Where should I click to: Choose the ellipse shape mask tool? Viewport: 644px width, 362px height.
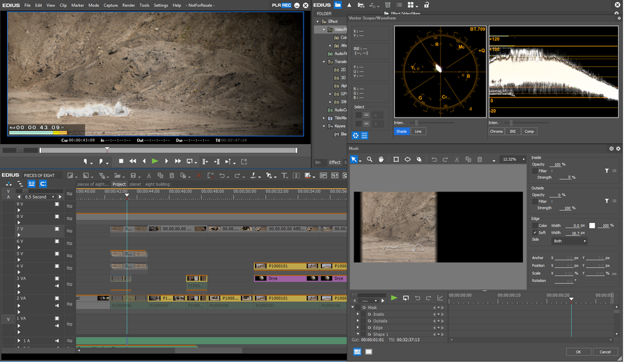click(408, 159)
